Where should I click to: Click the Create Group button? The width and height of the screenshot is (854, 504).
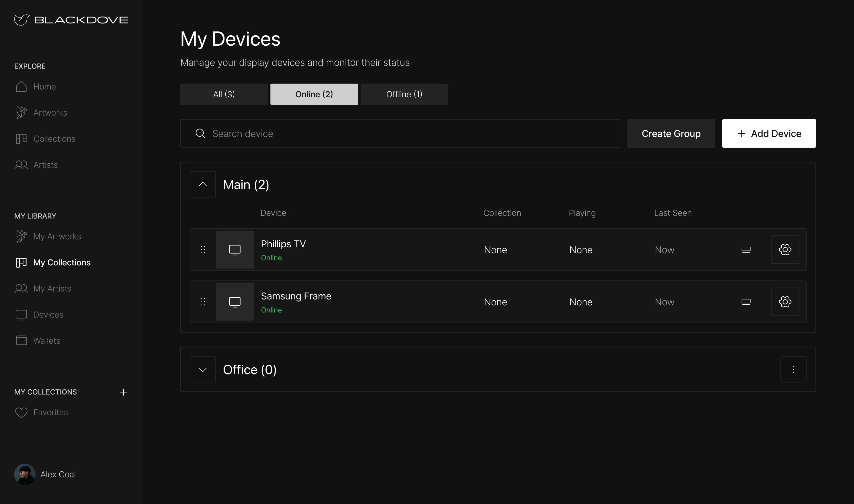pyautogui.click(x=671, y=133)
